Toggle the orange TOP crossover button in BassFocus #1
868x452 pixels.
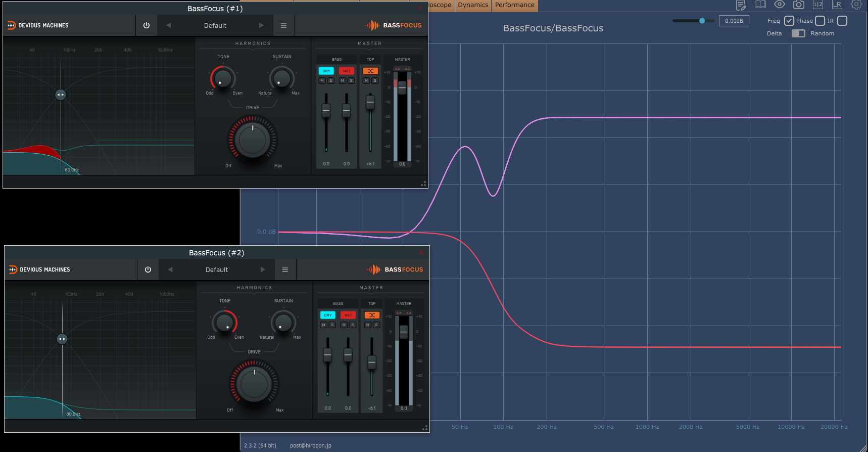(370, 71)
